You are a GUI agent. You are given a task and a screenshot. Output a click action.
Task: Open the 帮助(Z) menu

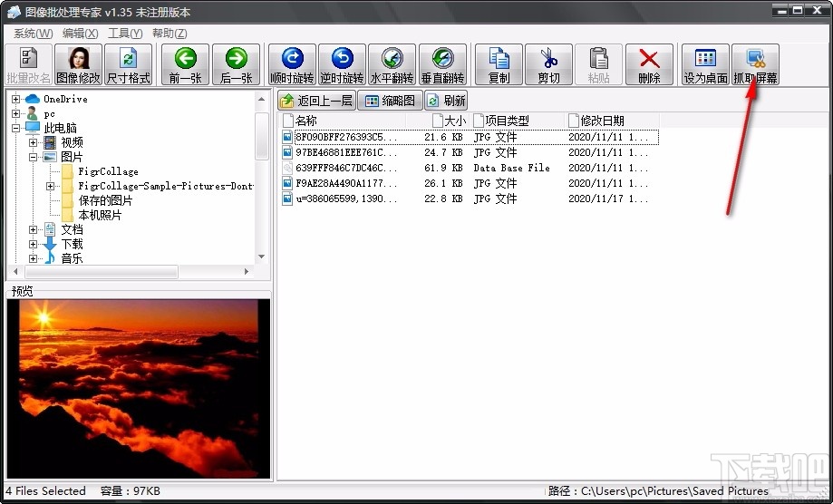(170, 34)
